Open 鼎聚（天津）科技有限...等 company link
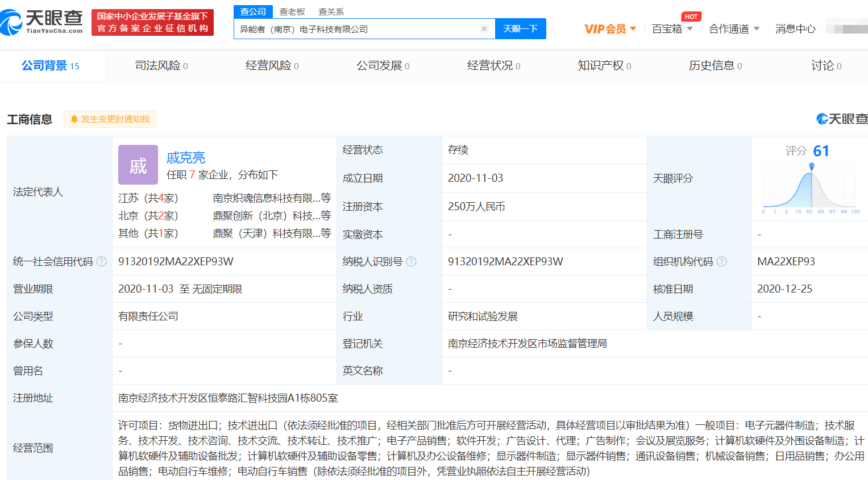 pyautogui.click(x=272, y=233)
